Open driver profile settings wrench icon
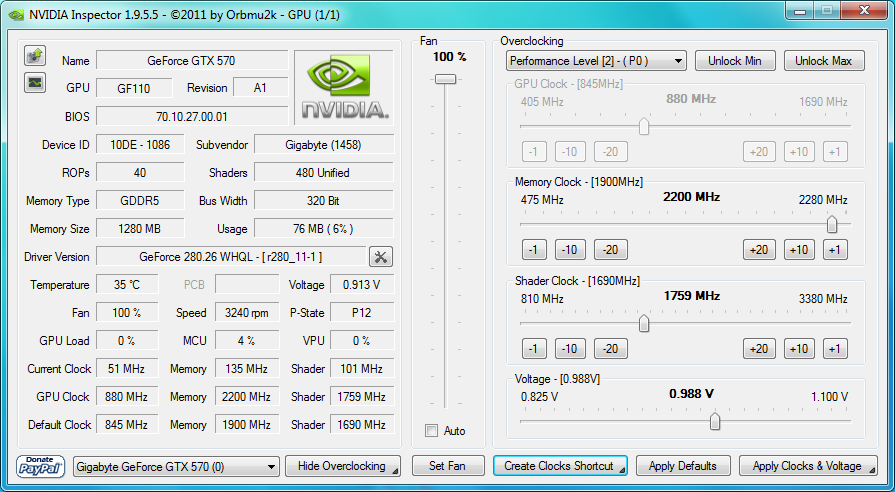The image size is (895, 492). [x=381, y=257]
